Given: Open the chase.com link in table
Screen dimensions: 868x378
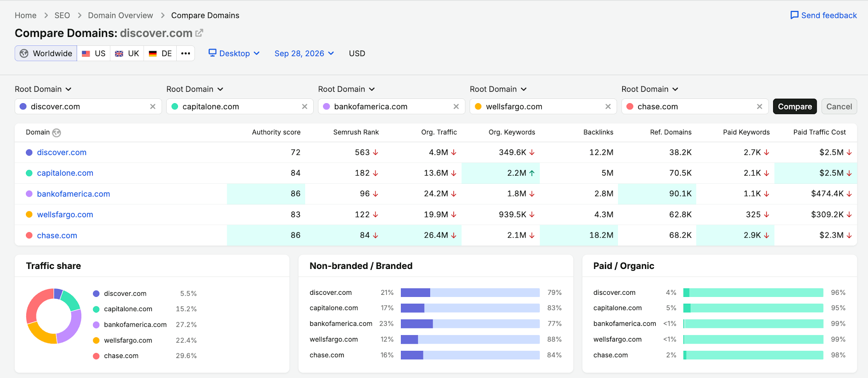Looking at the screenshot, I should [x=57, y=235].
